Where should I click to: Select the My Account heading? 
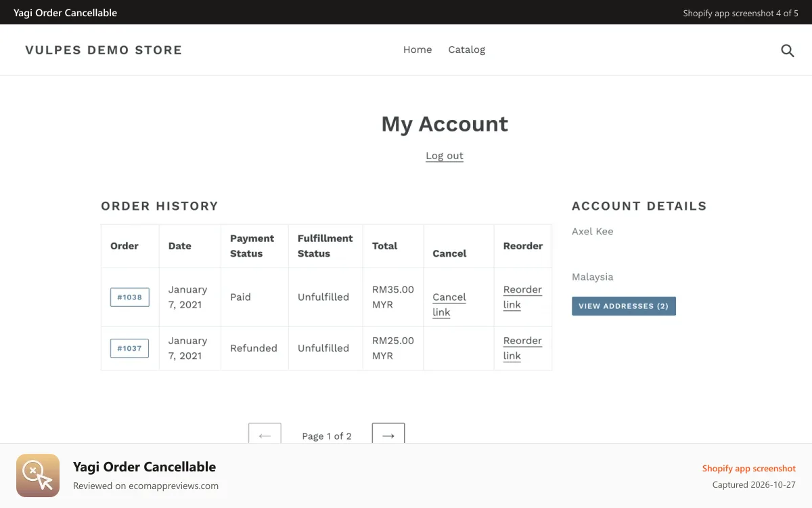[x=445, y=124]
